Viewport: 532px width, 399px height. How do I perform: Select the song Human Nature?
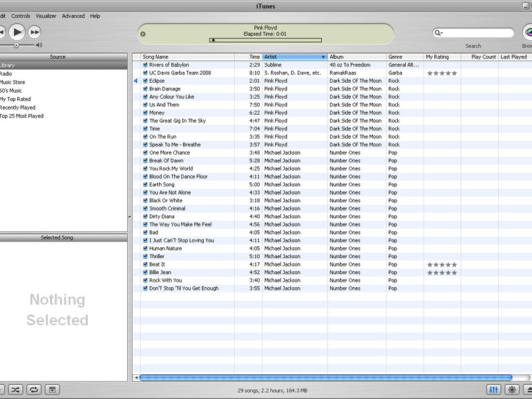coord(166,248)
